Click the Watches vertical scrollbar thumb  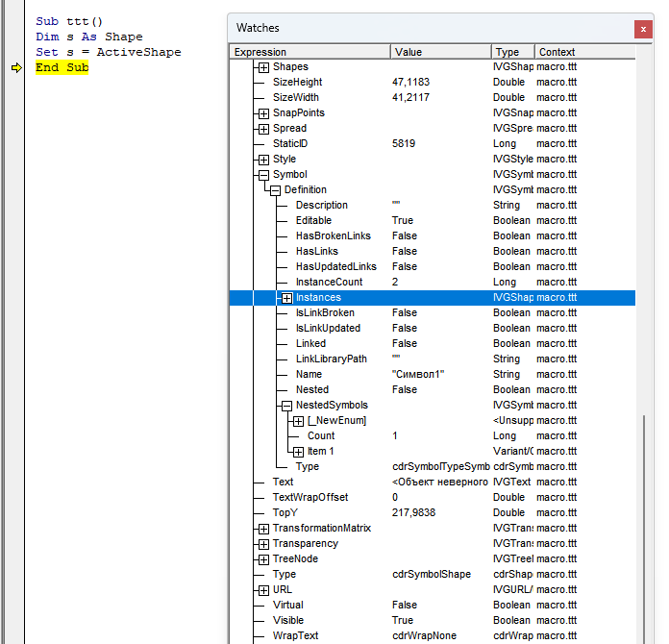tap(644, 530)
